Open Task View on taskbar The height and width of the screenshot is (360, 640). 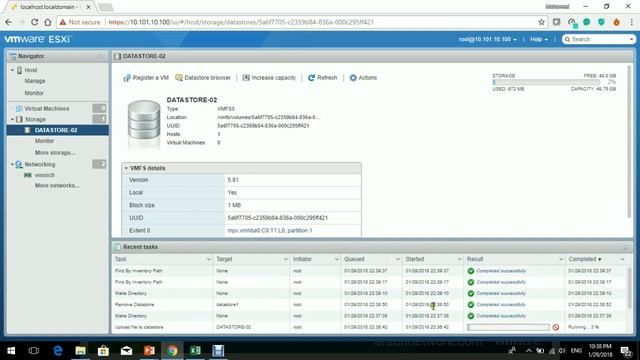(34, 351)
